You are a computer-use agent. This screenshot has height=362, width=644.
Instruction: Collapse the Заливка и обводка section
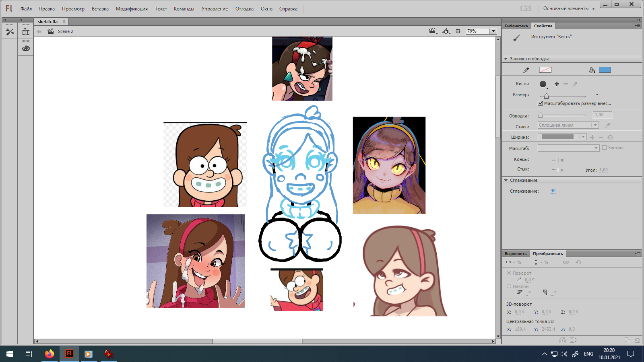[506, 59]
